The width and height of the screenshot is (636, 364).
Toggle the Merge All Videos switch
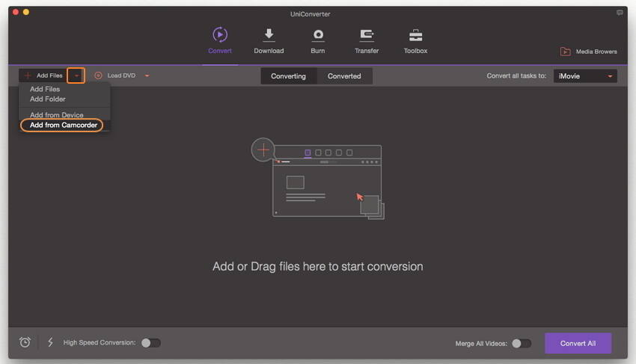tap(522, 343)
